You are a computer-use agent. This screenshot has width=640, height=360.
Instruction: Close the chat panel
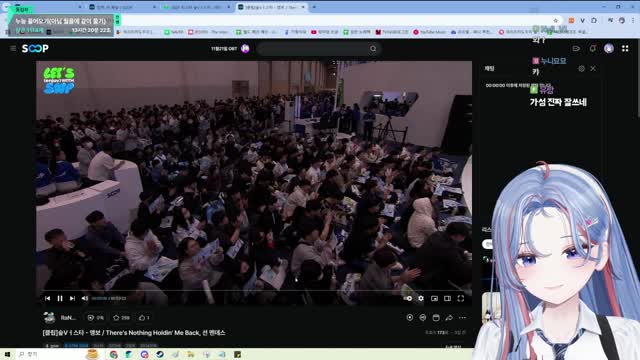pyautogui.click(x=593, y=69)
